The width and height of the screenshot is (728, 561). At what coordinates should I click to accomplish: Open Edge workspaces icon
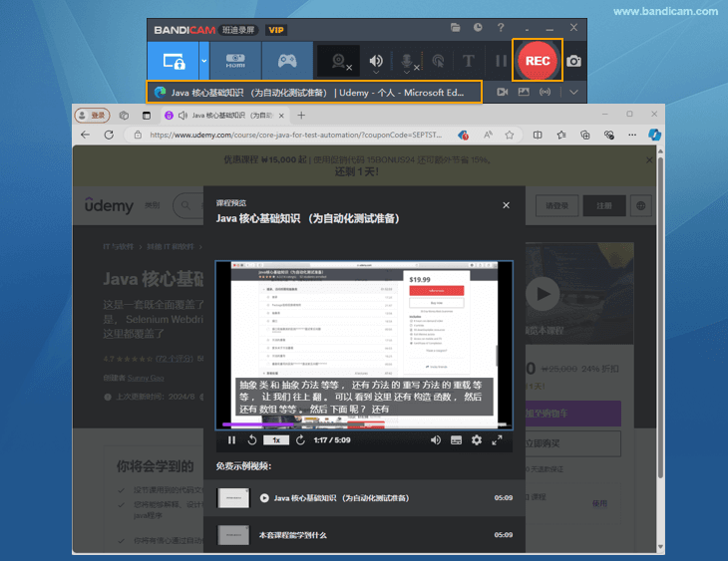[124, 115]
